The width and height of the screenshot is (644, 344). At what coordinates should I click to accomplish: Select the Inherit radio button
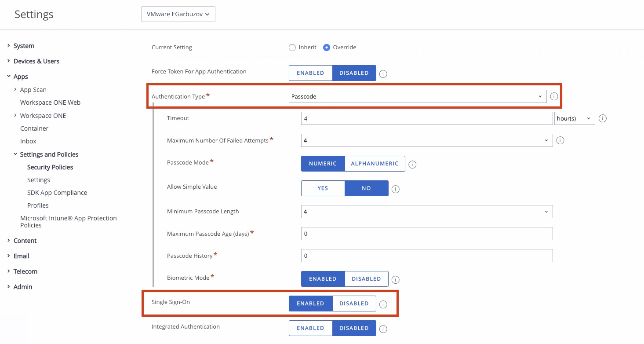(x=292, y=48)
